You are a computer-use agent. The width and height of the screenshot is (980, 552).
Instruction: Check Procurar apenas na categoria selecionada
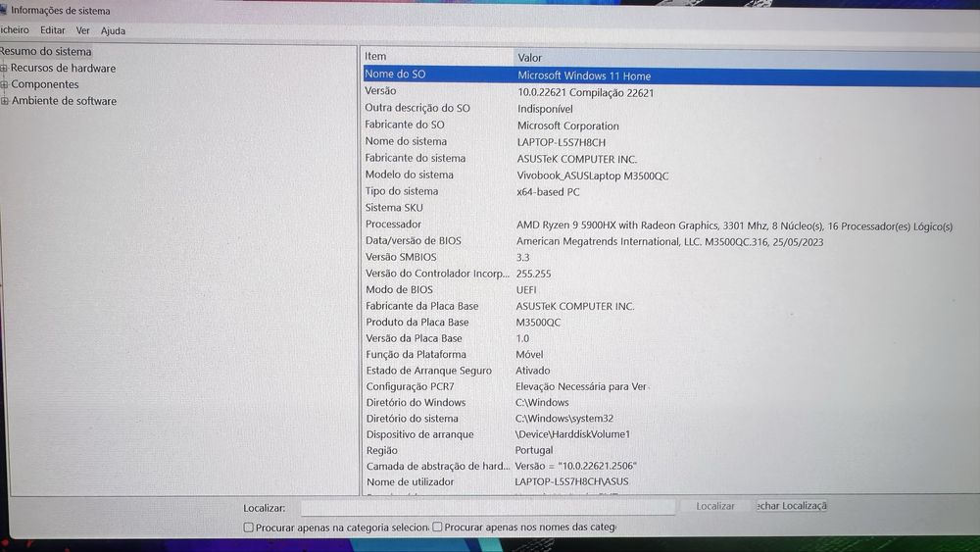tap(248, 527)
